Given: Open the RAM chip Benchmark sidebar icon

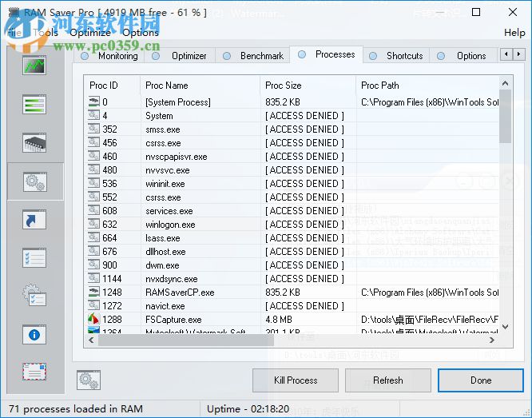Looking at the screenshot, I should pos(34,143).
